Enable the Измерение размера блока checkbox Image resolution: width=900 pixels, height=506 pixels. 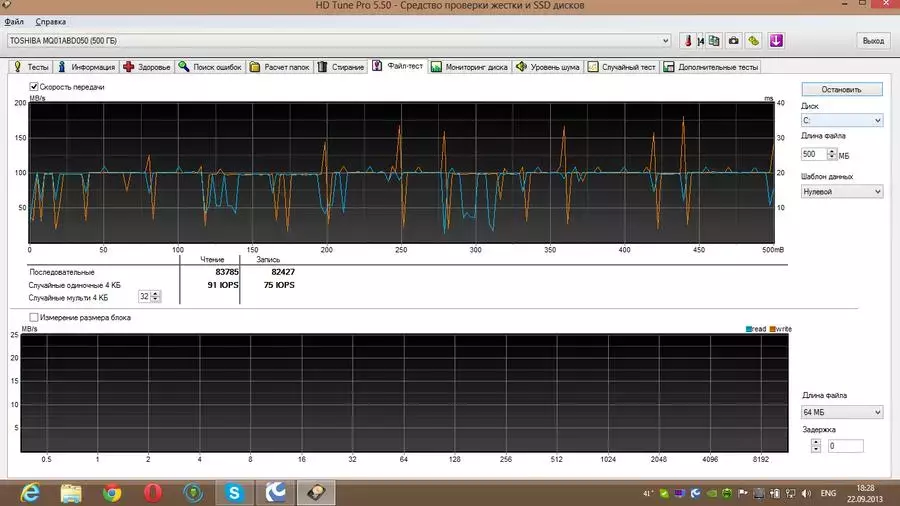34,317
